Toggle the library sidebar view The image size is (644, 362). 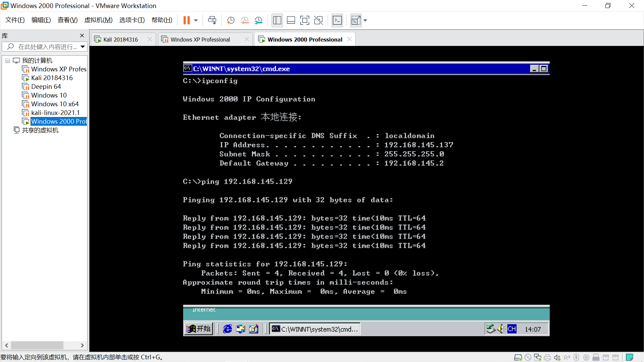277,20
